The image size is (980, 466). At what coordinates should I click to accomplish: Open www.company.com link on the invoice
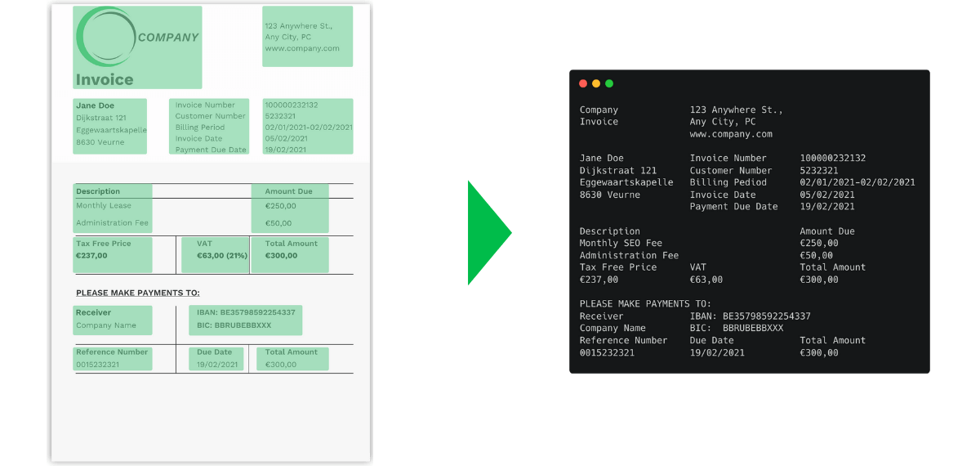[301, 48]
